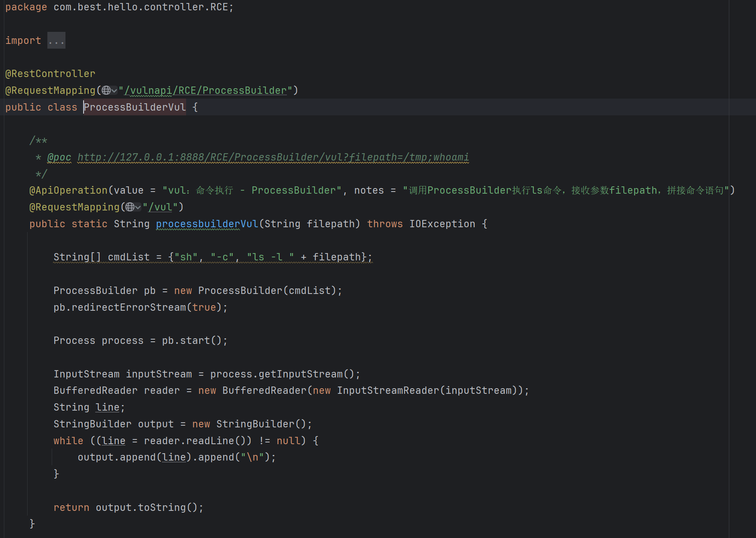This screenshot has width=756, height=538.
Task: Click the "static" keyword in the method signature
Action: point(90,224)
